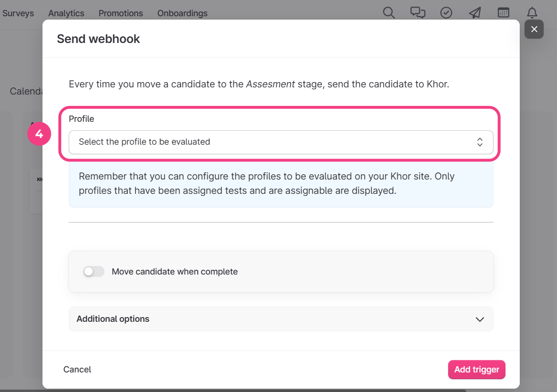Select the Promotions menu item
Viewport: 557px width, 392px height.
pos(121,13)
